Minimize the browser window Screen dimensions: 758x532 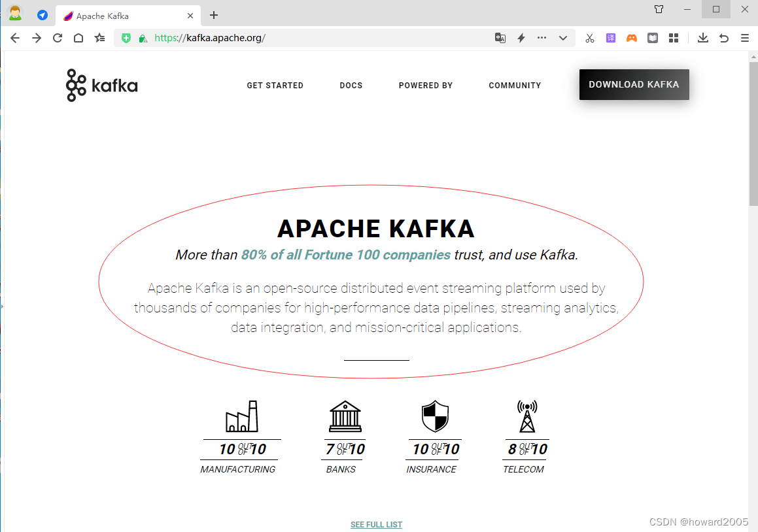point(687,9)
